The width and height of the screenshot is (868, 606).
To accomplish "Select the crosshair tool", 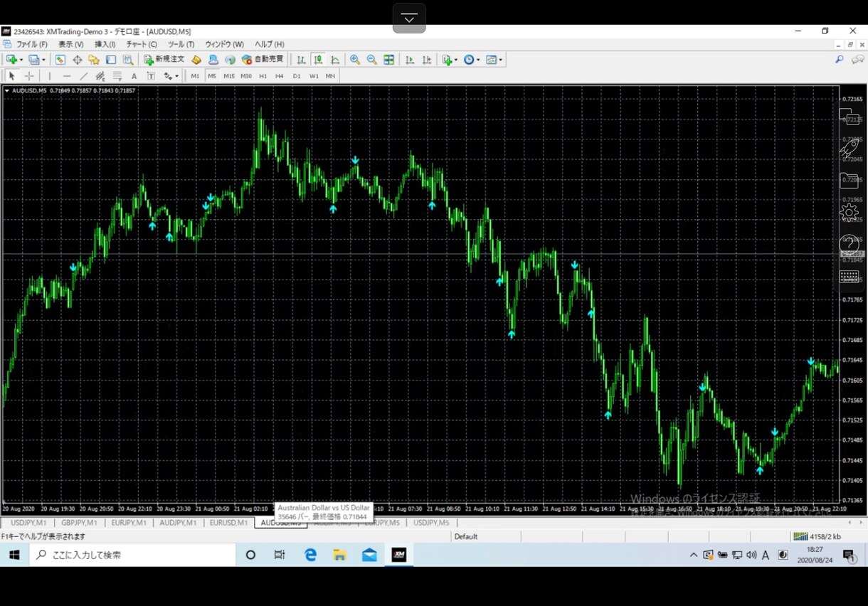I will point(29,76).
